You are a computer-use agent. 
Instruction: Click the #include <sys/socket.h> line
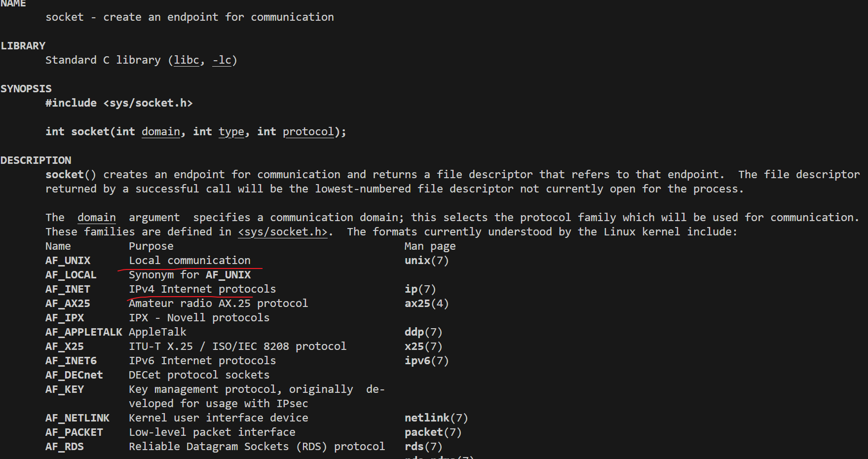119,103
